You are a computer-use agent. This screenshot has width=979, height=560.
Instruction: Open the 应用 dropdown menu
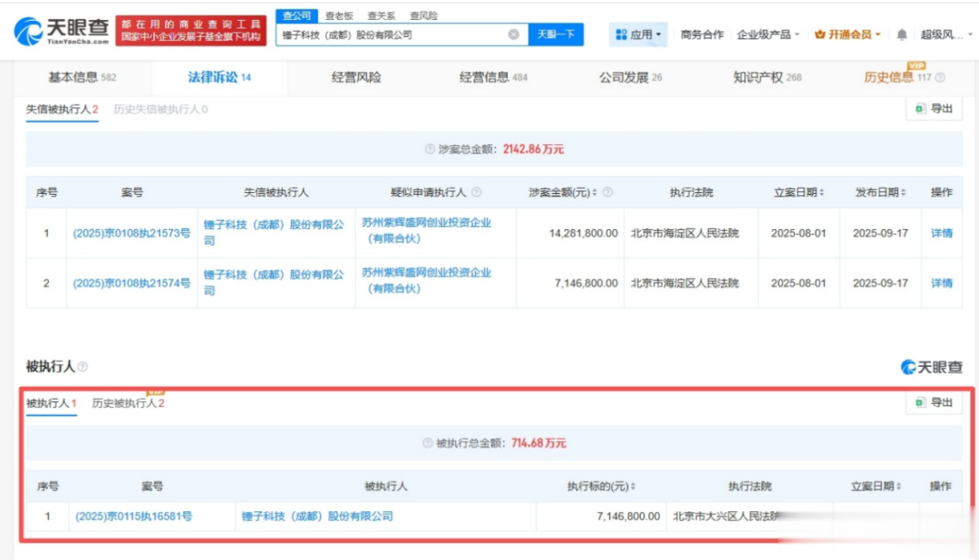click(x=638, y=34)
